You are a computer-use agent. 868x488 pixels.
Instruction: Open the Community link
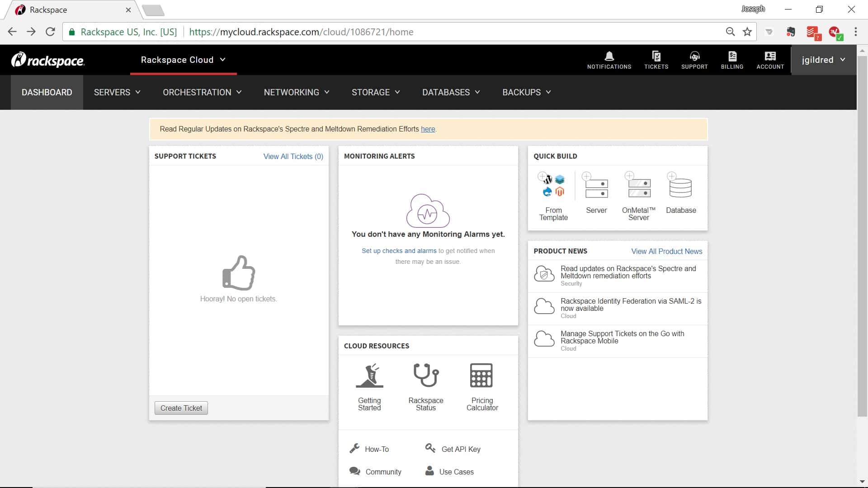pyautogui.click(x=375, y=471)
